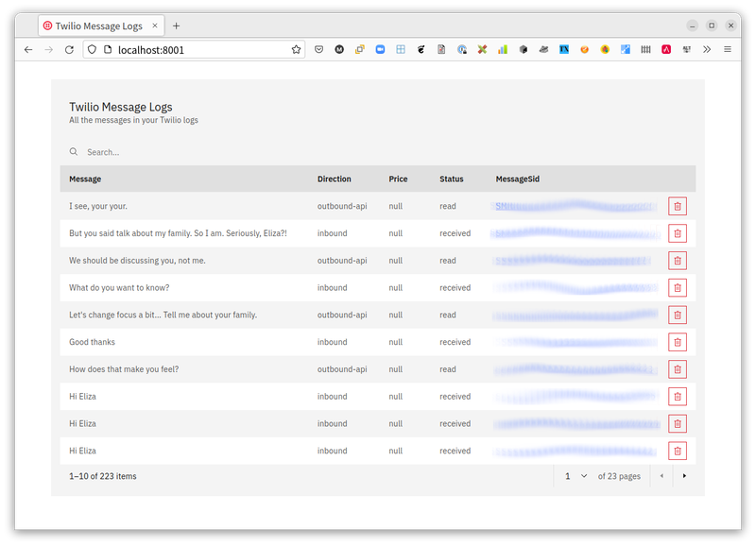Click the 'Twilio Message Logs' page heading
This screenshot has width=756, height=546.
121,107
